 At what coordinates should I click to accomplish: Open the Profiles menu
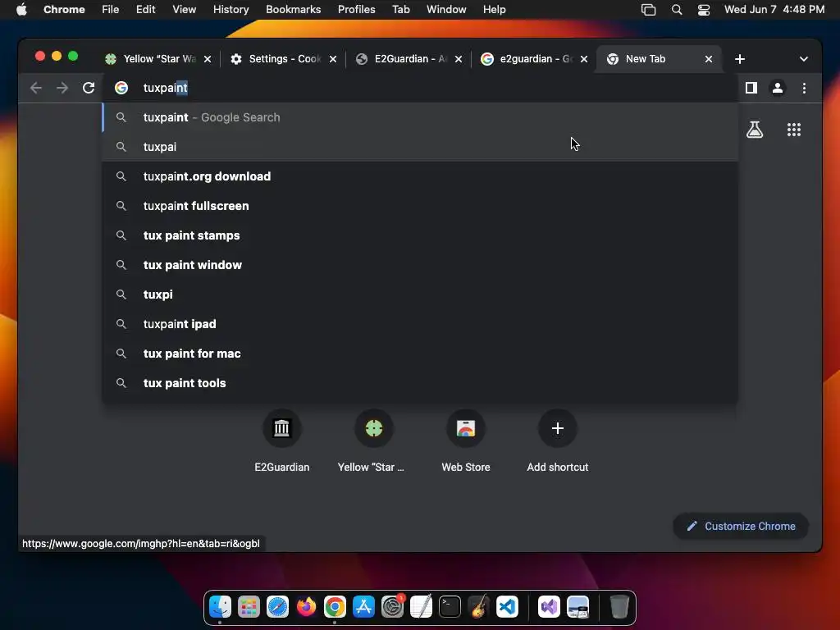356,10
